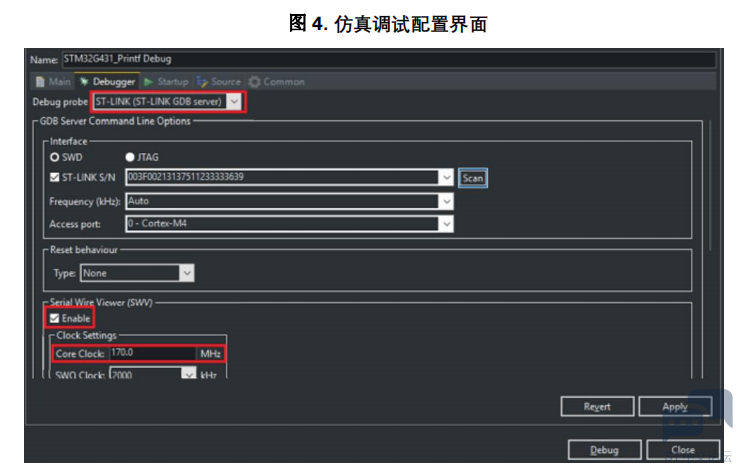
Task: Edit the Core Clock value field
Action: click(x=153, y=353)
